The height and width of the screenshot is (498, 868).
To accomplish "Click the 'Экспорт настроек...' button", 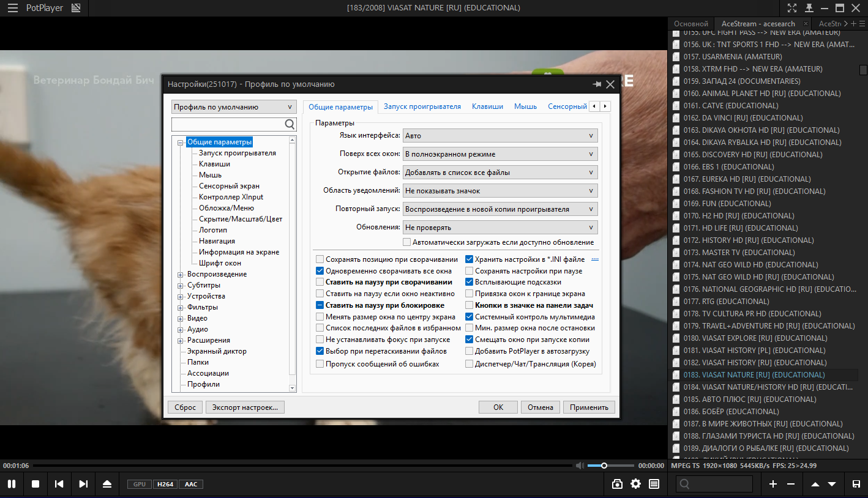I will 245,407.
